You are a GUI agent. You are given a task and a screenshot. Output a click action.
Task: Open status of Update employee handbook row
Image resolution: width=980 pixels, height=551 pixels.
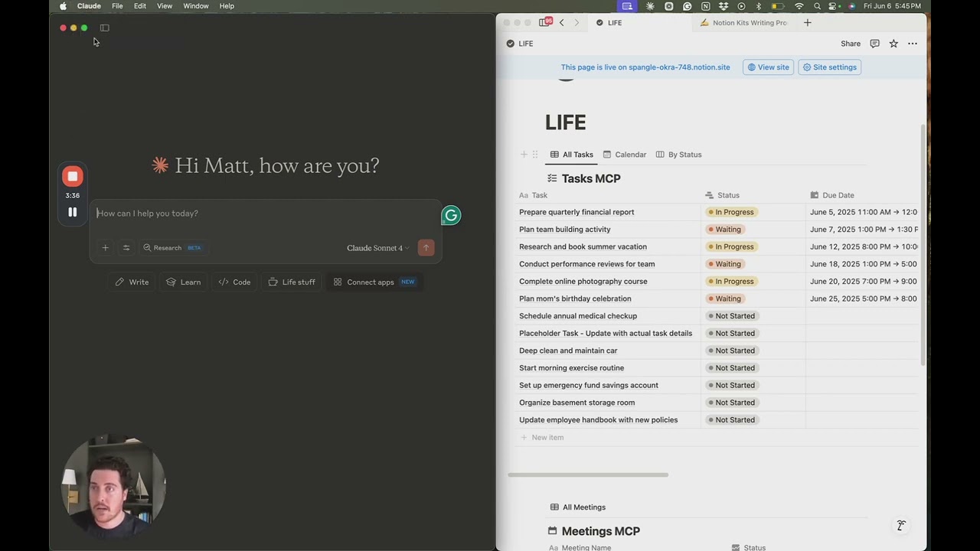[x=732, y=420]
